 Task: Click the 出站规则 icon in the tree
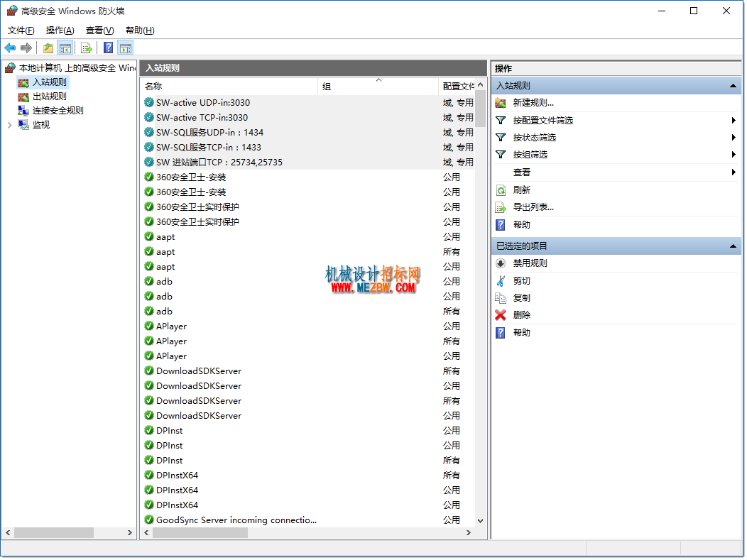click(x=23, y=97)
